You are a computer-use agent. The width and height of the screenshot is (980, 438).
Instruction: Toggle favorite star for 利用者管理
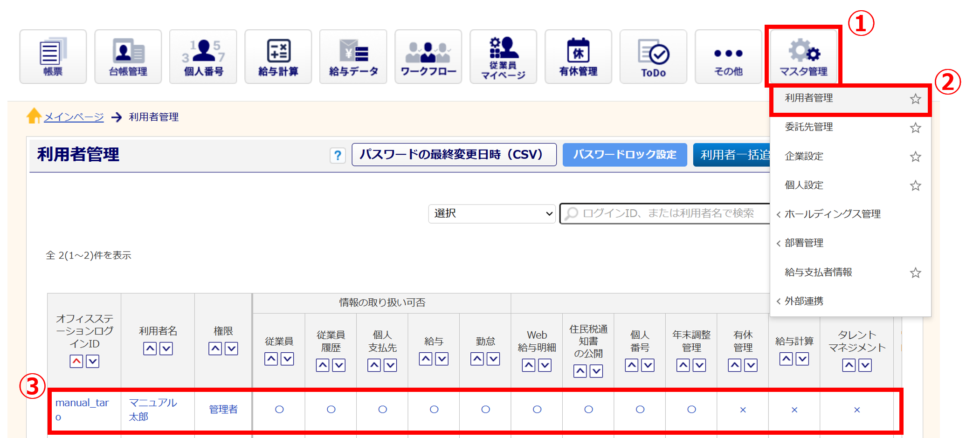tap(915, 99)
